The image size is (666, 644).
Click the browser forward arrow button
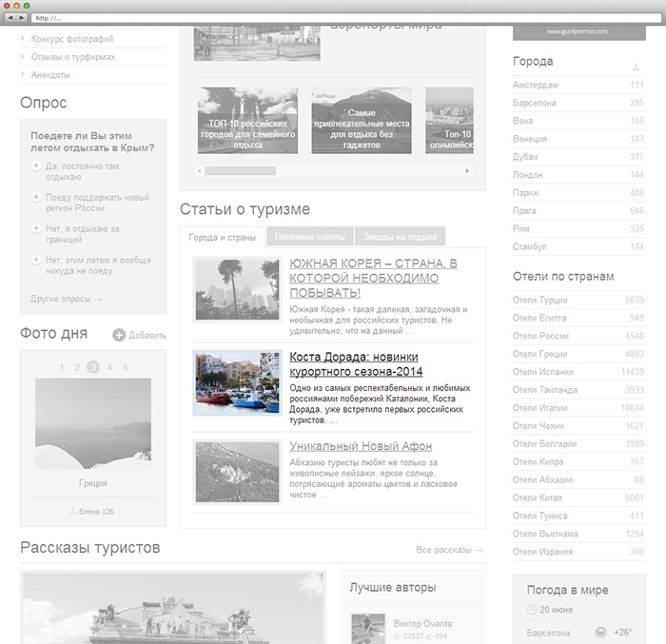pos(22,18)
